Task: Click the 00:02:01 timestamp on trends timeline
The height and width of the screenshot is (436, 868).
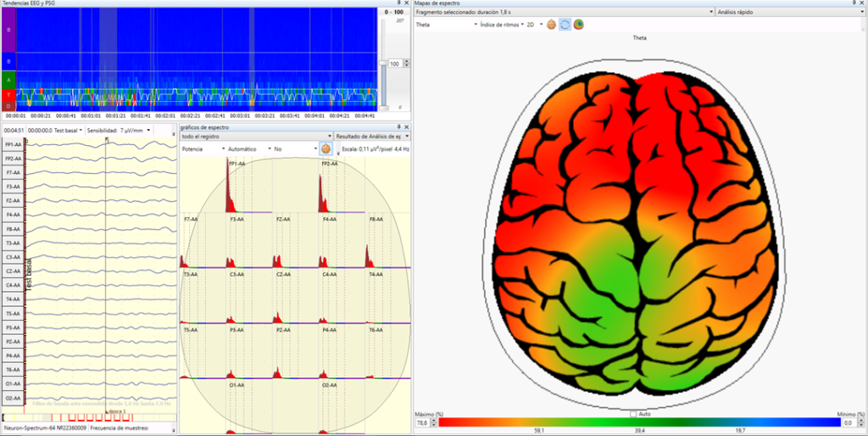Action: point(165,116)
